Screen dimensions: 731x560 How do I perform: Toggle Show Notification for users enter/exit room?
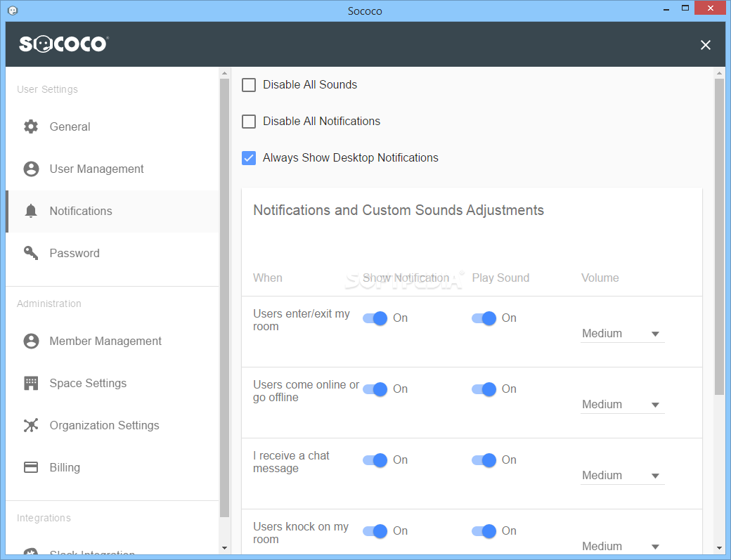point(375,318)
